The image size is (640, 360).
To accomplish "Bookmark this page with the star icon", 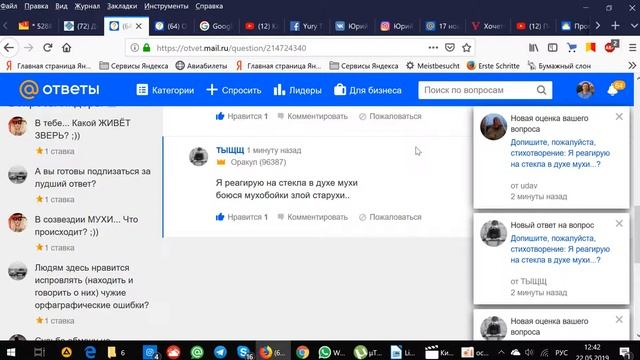I will click(x=467, y=48).
